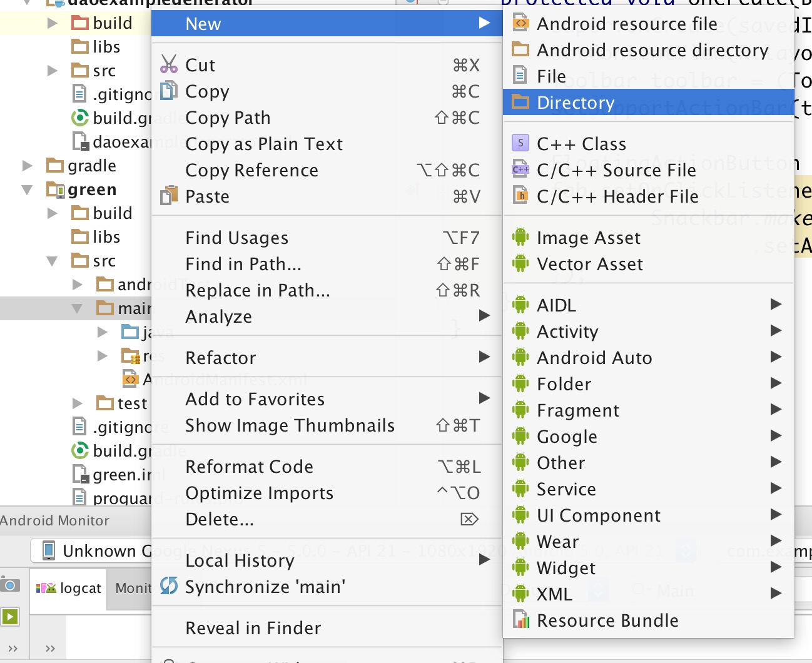Screen dimensions: 812x663
Task: Click the Cut scissors icon
Action: [169, 64]
